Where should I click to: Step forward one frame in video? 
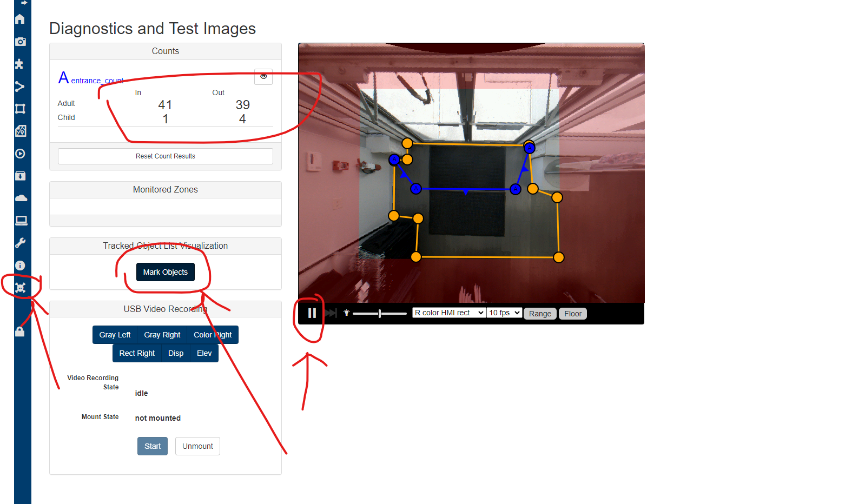(x=331, y=313)
